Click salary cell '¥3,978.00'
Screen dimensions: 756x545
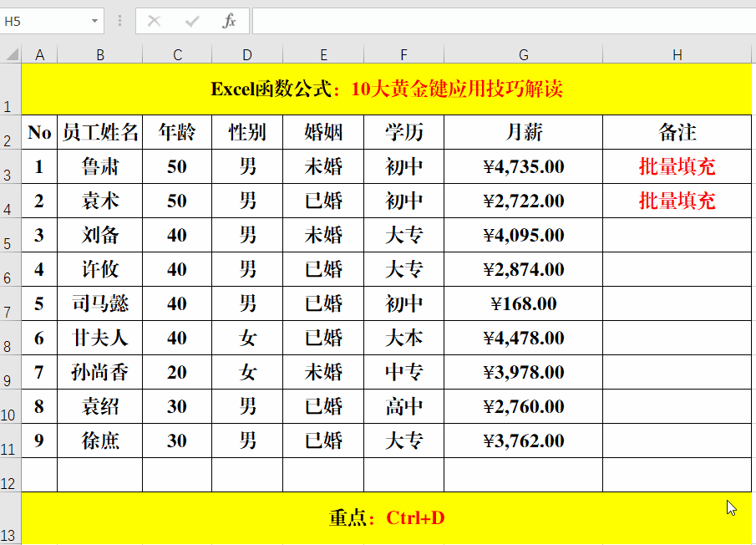(523, 372)
